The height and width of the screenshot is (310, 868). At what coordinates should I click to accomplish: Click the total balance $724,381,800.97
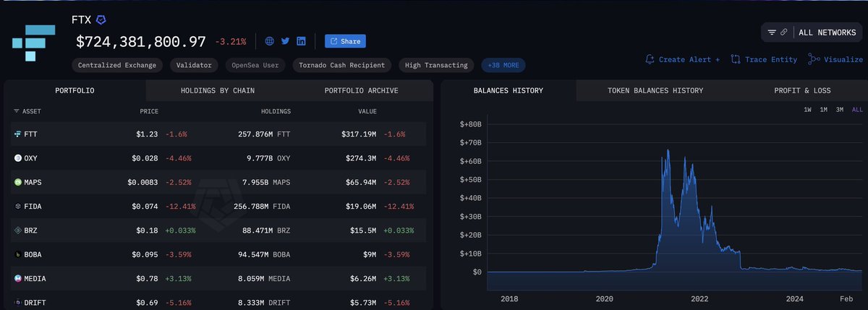coord(141,42)
